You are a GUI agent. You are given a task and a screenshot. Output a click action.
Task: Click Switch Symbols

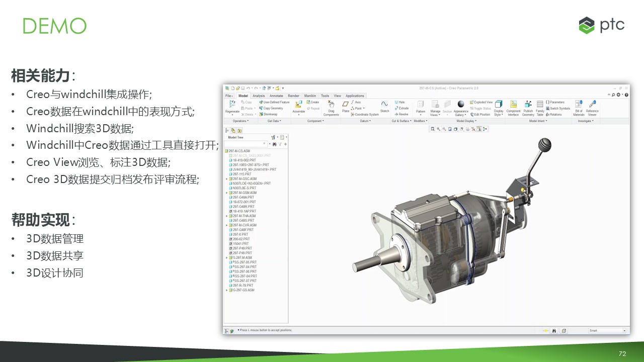(x=558, y=108)
